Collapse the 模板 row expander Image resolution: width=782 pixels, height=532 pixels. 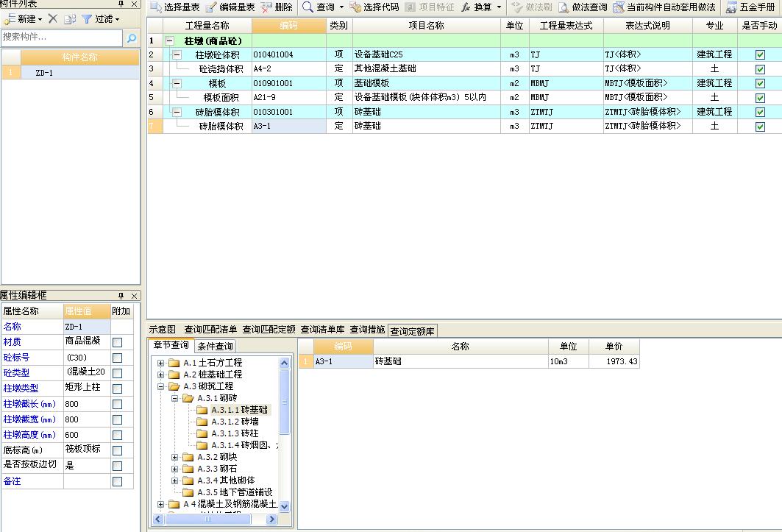(x=177, y=83)
